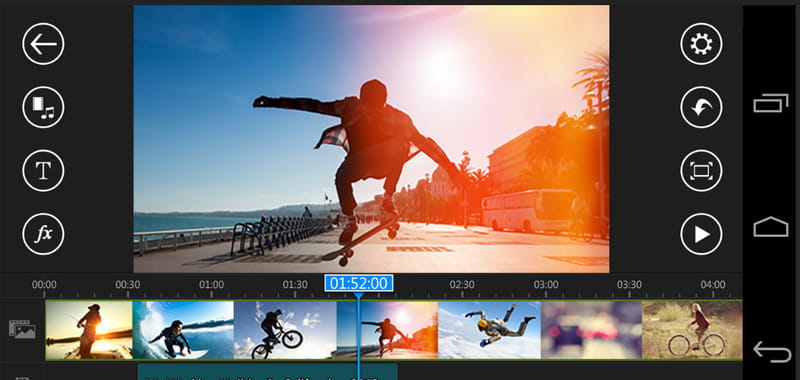Open Android recent apps button
Screen dimensions: 800x380
771,104
